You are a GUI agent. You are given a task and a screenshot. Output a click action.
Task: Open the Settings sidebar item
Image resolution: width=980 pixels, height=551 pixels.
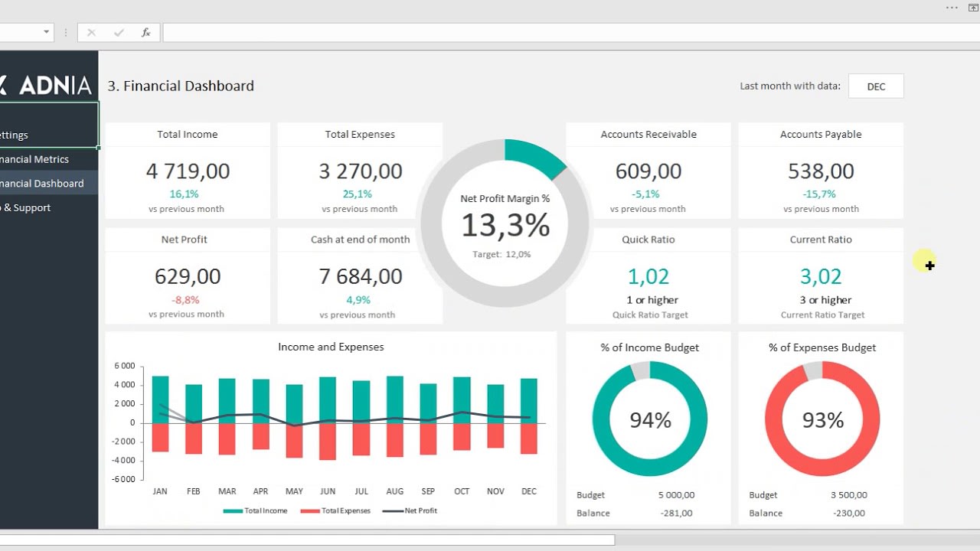[x=15, y=135]
